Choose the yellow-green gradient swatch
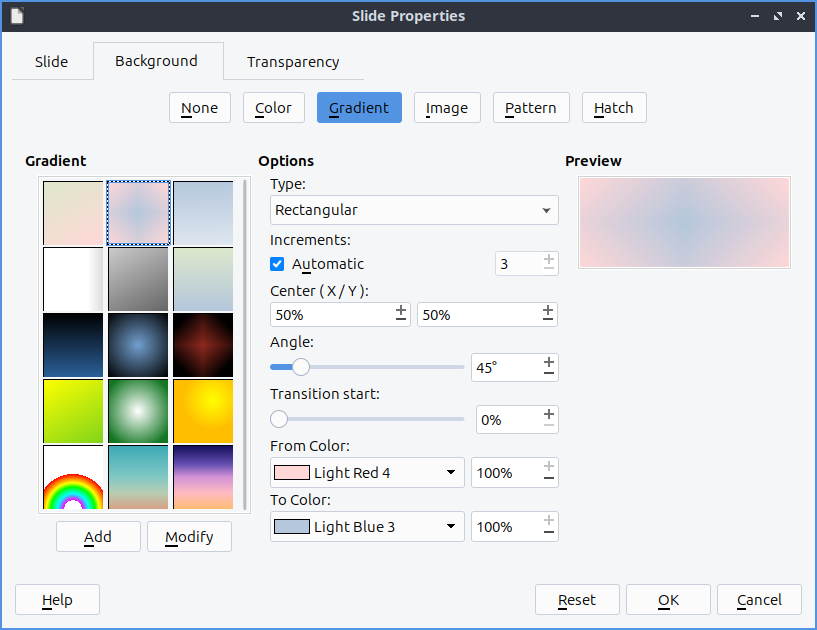 coord(73,411)
